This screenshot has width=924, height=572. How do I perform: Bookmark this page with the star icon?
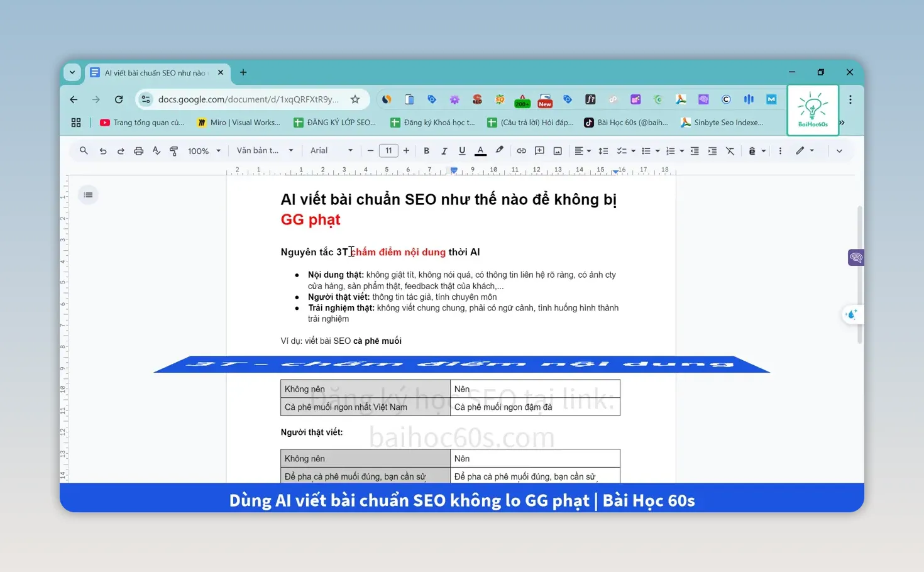[x=355, y=99]
